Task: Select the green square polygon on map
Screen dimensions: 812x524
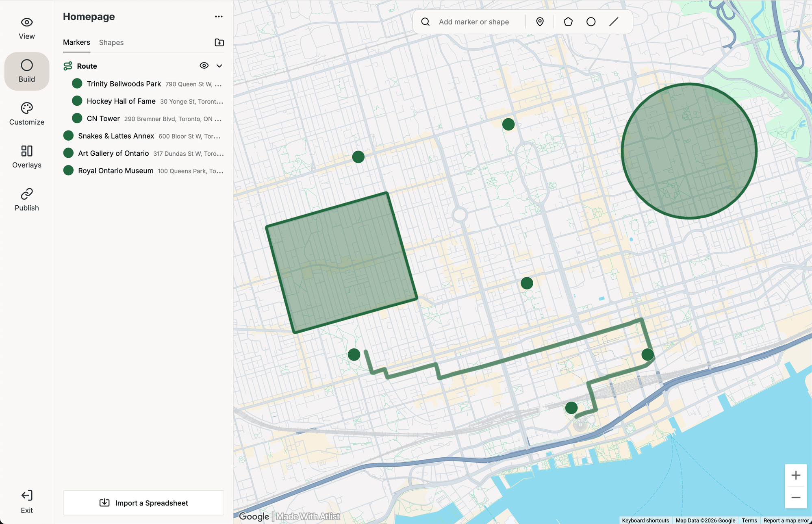Action: click(341, 263)
